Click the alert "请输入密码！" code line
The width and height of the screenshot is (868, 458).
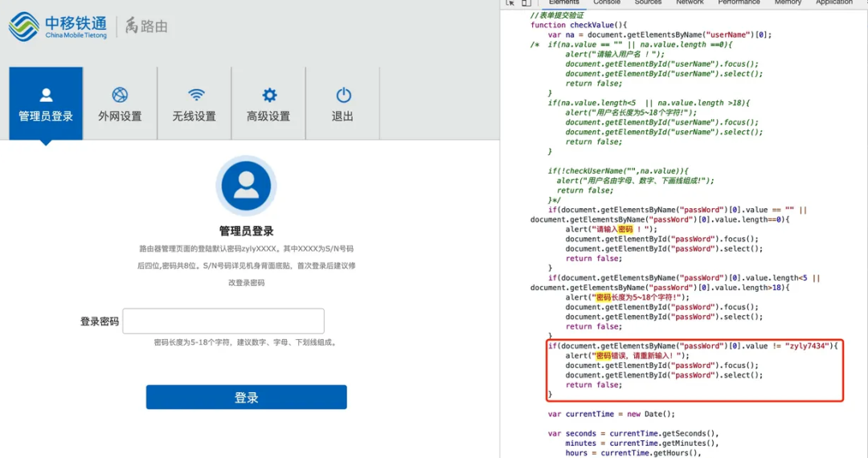(611, 230)
